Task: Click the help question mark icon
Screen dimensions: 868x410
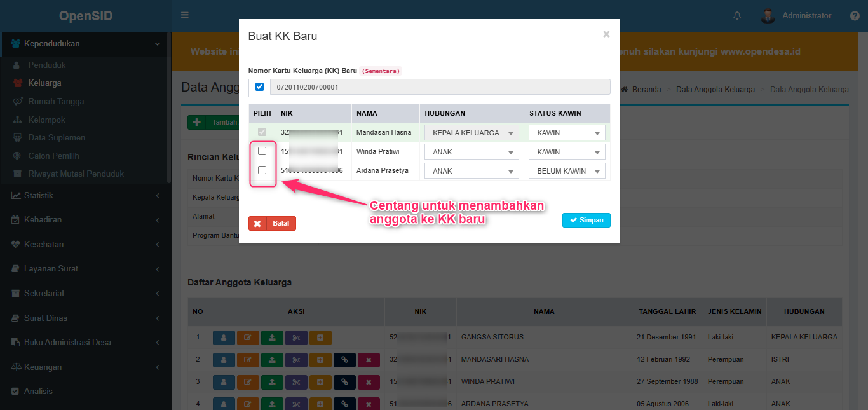Action: 855,16
